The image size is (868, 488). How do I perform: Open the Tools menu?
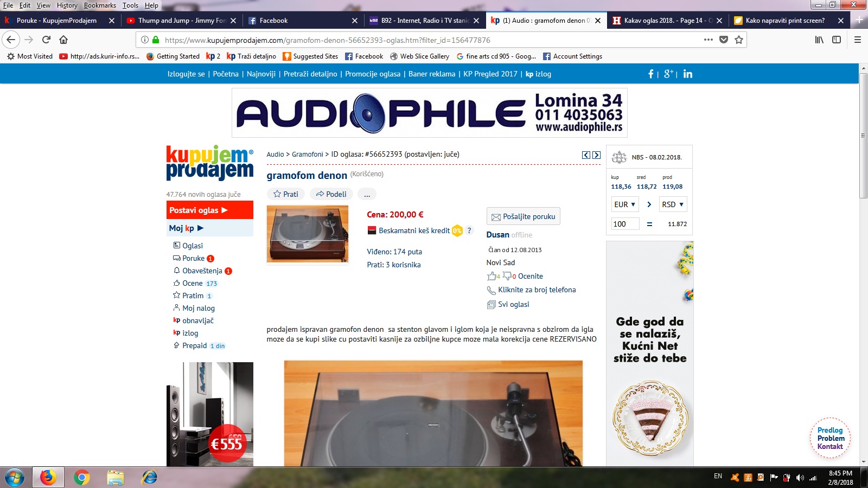click(x=130, y=5)
